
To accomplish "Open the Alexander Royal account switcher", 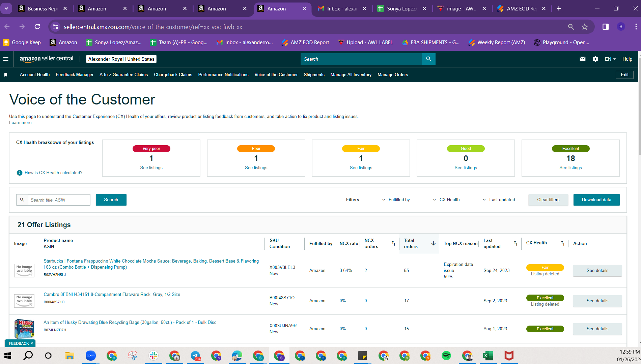I will [121, 59].
